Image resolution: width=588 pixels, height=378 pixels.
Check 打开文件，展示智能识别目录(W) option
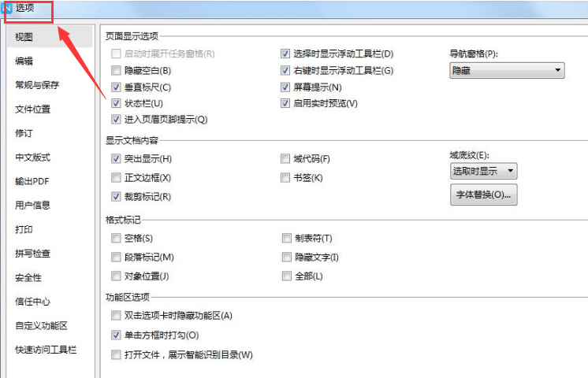pyautogui.click(x=116, y=354)
